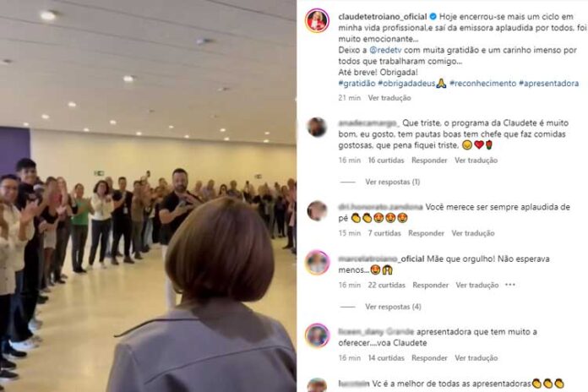
Task: Open the #apresentadora hashtag
Action: 548,84
